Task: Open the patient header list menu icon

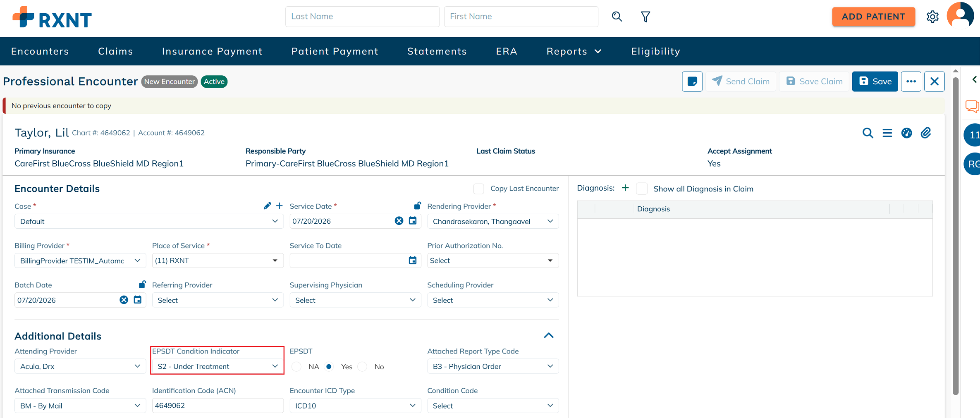Action: click(x=887, y=133)
